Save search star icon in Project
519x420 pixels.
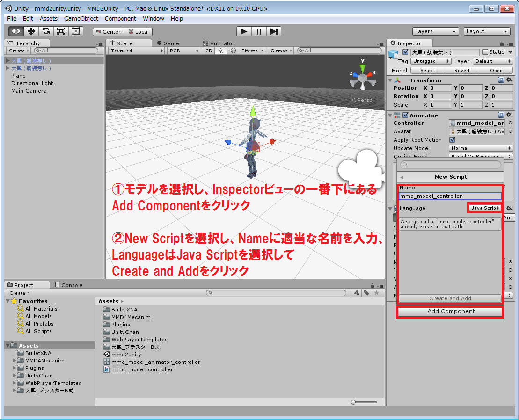(x=376, y=293)
